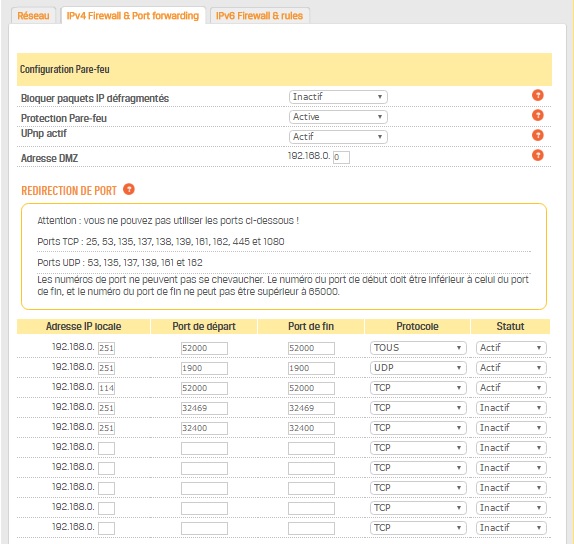574x544 pixels.
Task: Click the forbidden Ports UDP list line
Action: coord(120,262)
